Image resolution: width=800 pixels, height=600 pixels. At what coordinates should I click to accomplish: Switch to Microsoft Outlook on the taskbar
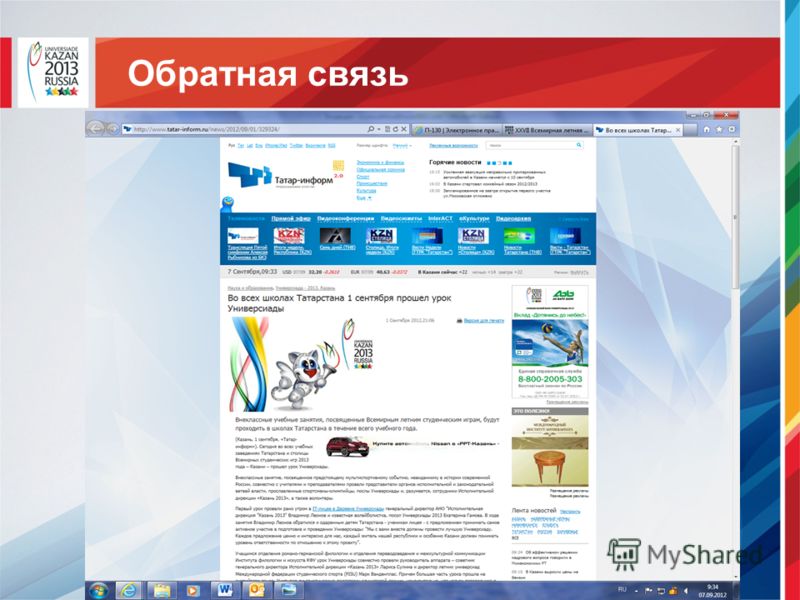(256, 590)
